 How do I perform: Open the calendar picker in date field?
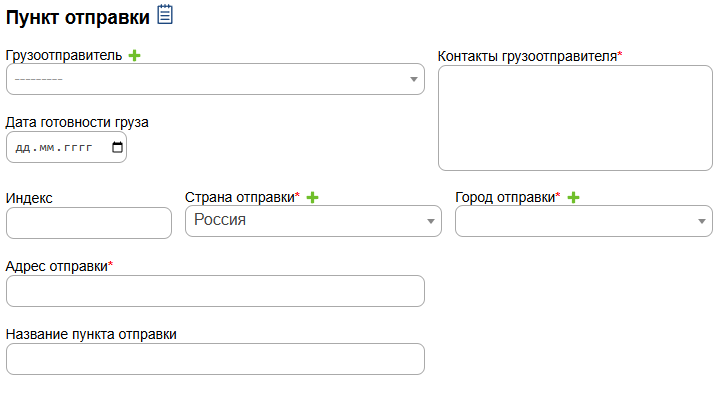(x=117, y=147)
